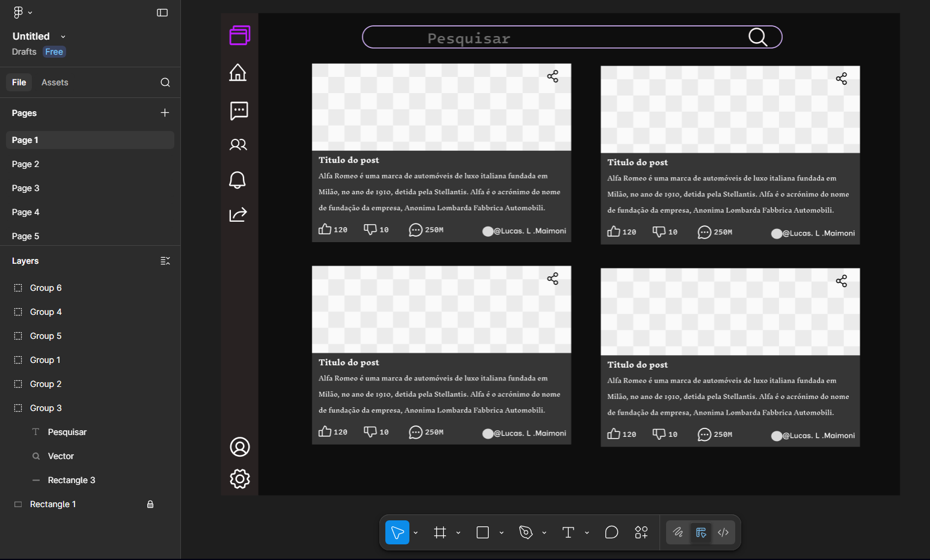Select the Rectangle 3 layer
Screen dimensions: 930x560
[x=90, y=480]
